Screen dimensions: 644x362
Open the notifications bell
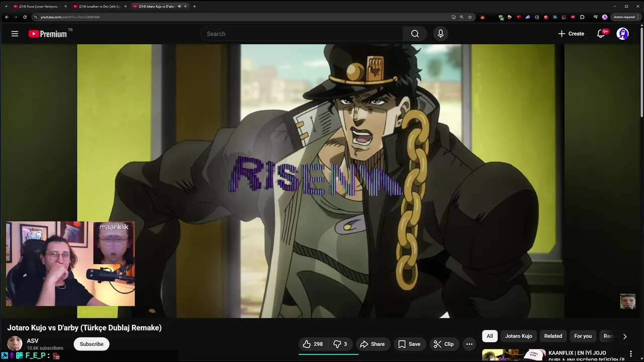point(601,34)
